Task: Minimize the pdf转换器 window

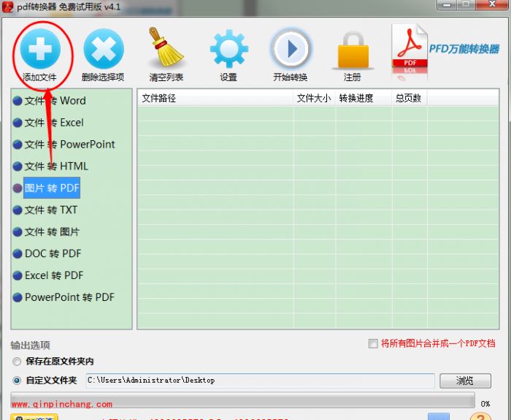Action: (447, 4)
